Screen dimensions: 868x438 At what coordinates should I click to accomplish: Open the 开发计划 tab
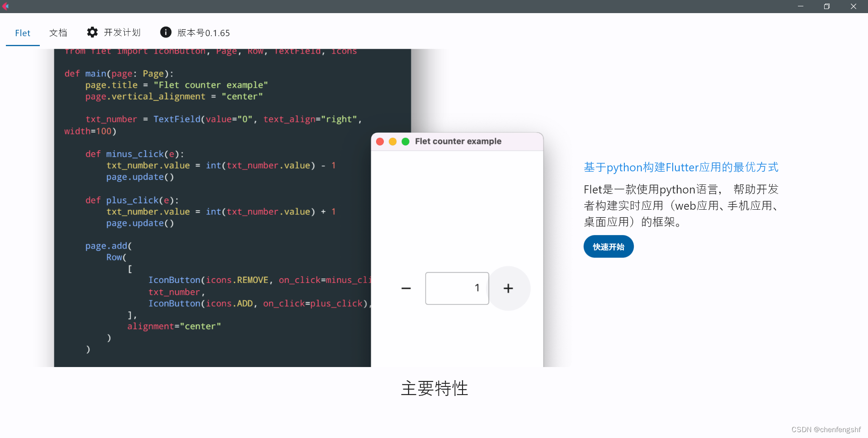point(113,33)
